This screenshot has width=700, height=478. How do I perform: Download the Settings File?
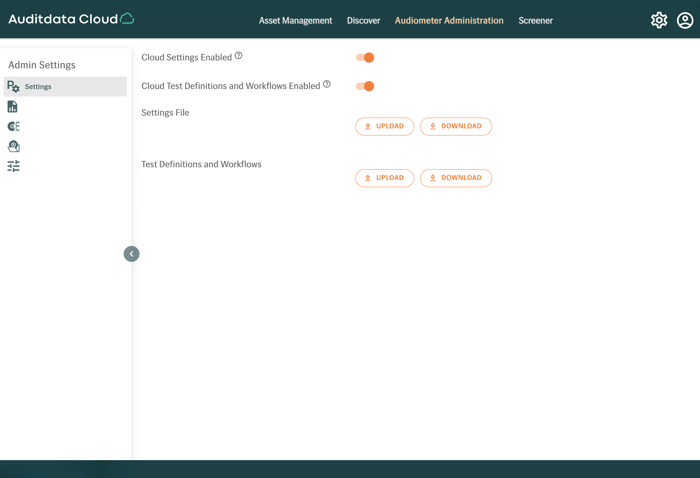[456, 126]
